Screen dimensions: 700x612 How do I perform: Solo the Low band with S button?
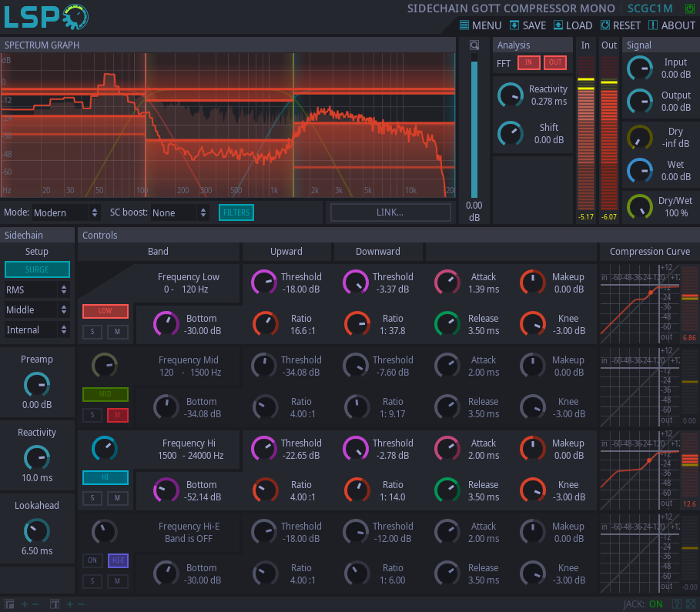pos(92,332)
